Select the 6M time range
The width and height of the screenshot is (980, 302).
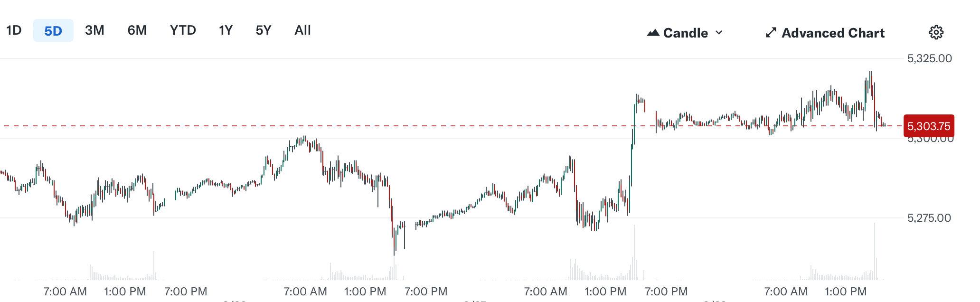136,30
